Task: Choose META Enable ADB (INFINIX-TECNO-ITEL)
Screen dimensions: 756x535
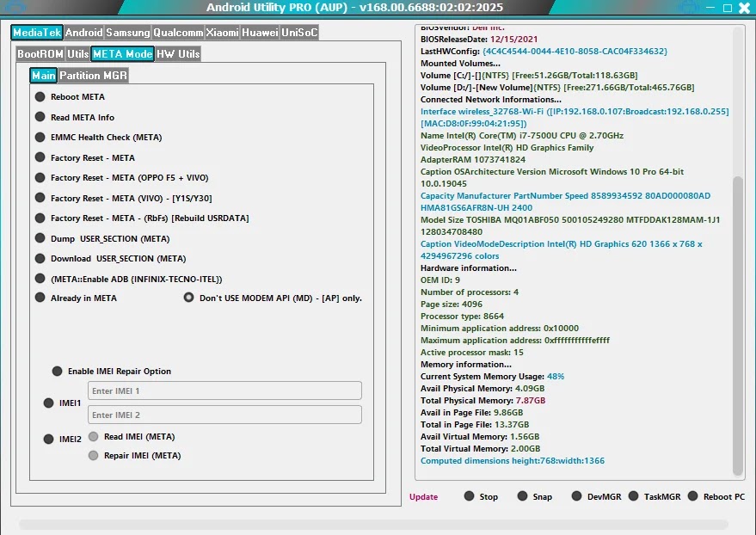Action: 129,279
